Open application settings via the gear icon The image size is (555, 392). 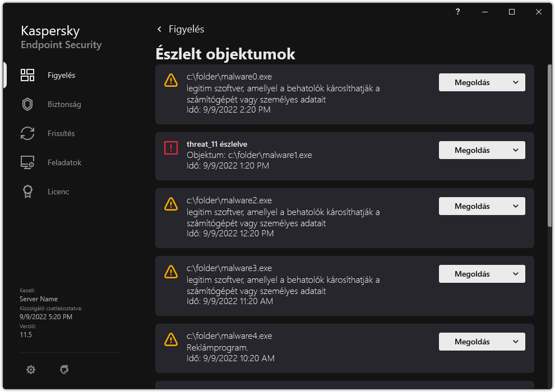(31, 370)
